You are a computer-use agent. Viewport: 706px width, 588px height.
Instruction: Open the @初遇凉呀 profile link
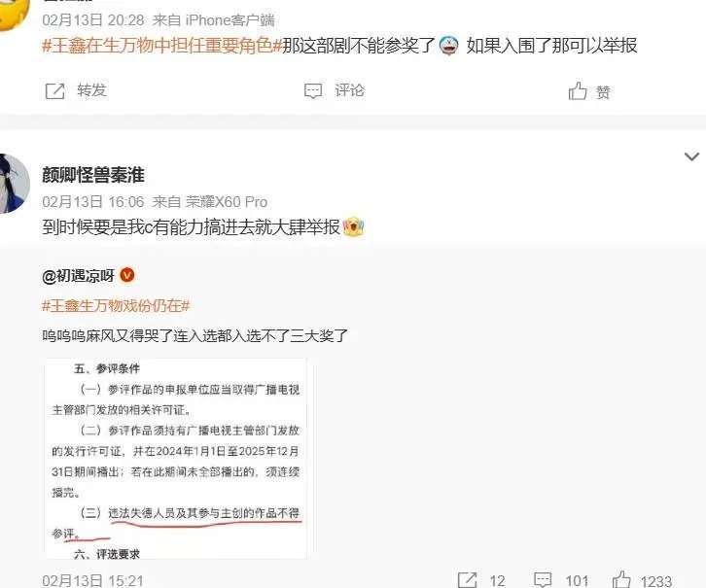click(79, 275)
